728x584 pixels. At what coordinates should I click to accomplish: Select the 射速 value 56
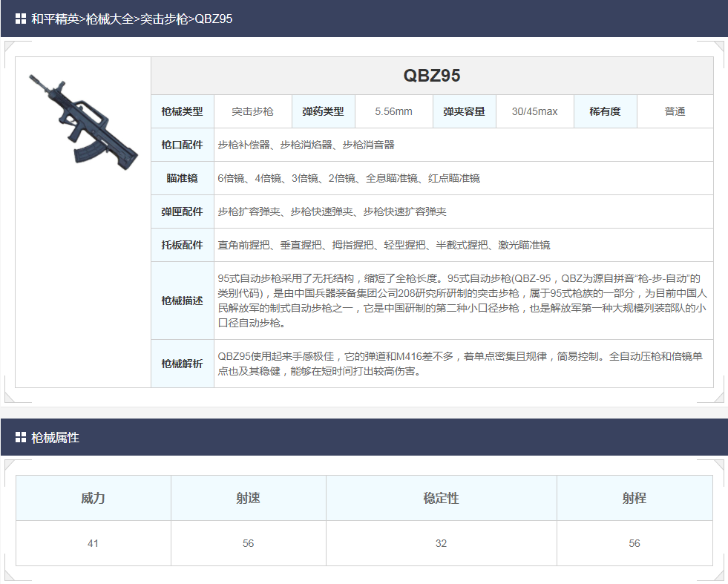click(x=249, y=543)
